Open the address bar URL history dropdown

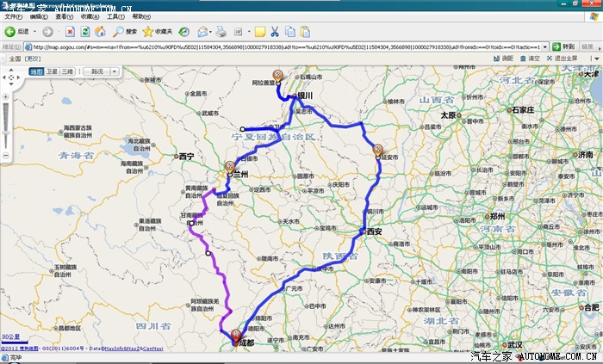pyautogui.click(x=544, y=46)
